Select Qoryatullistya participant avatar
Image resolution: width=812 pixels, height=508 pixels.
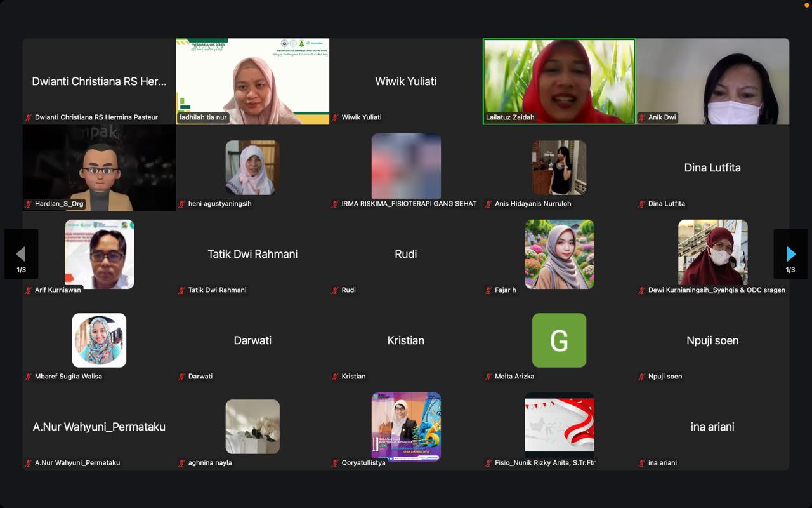[406, 426]
